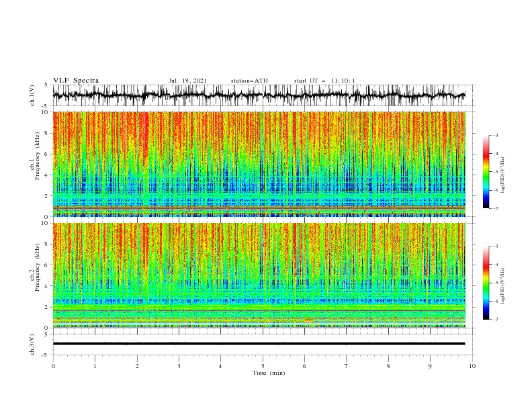Click the "-7" tick on ch.1 colorbar
532x411 pixels.
(x=496, y=208)
